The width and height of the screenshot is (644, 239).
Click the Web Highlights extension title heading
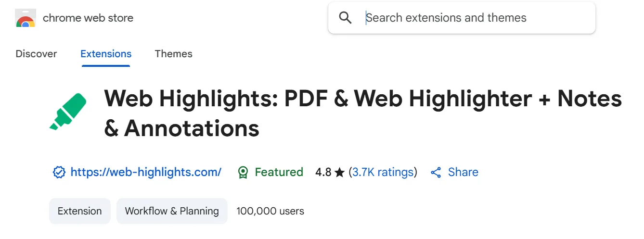(x=363, y=113)
